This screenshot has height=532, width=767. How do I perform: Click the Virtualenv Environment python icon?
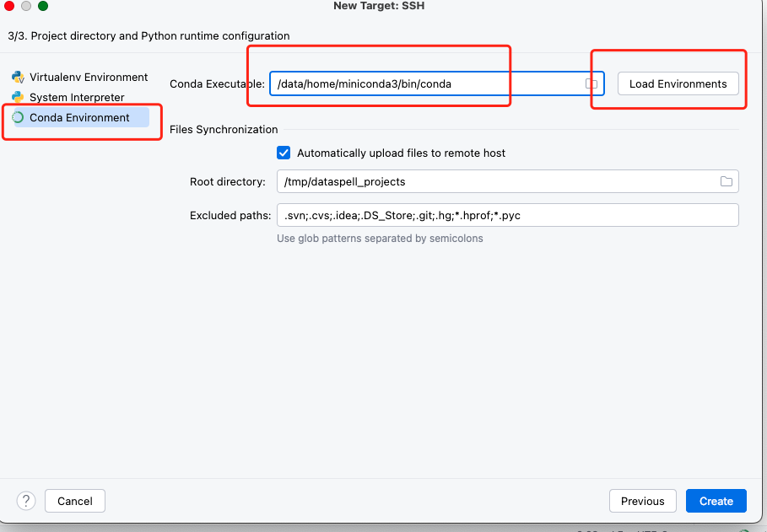pyautogui.click(x=18, y=78)
